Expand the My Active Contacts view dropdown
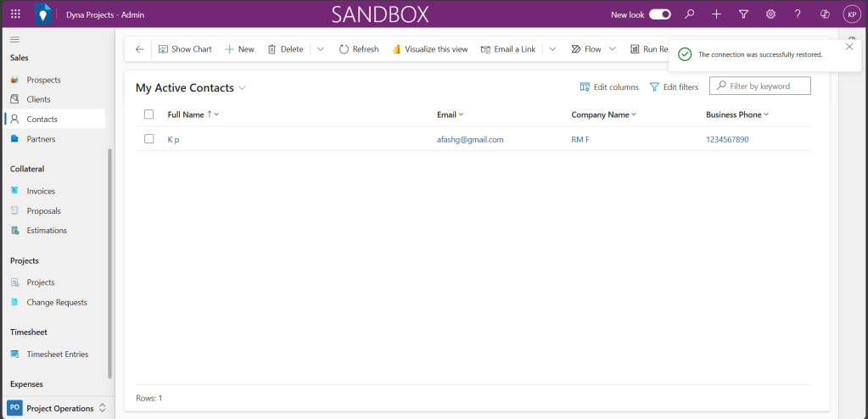The width and height of the screenshot is (868, 419). [243, 87]
